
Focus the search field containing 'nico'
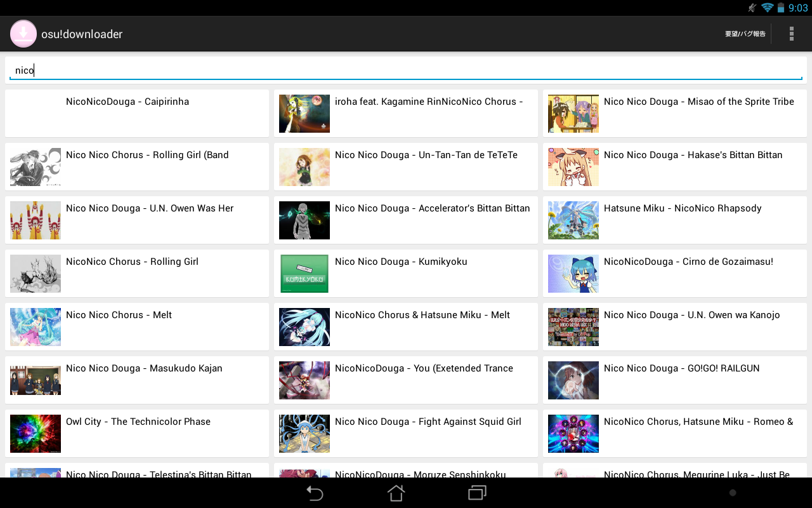click(406, 70)
